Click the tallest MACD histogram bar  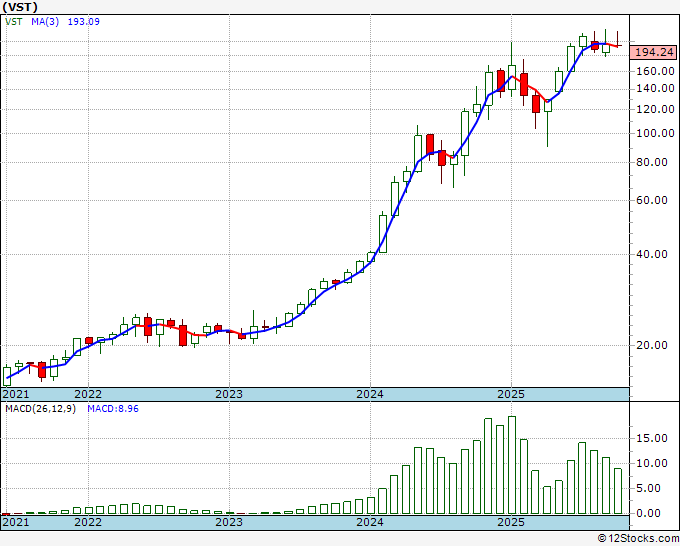pos(512,465)
